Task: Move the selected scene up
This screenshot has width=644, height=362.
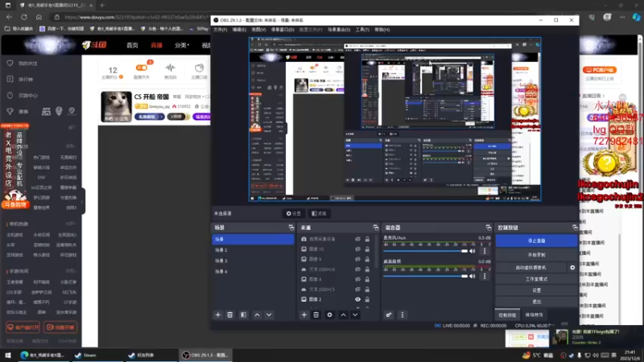Action: (x=257, y=315)
